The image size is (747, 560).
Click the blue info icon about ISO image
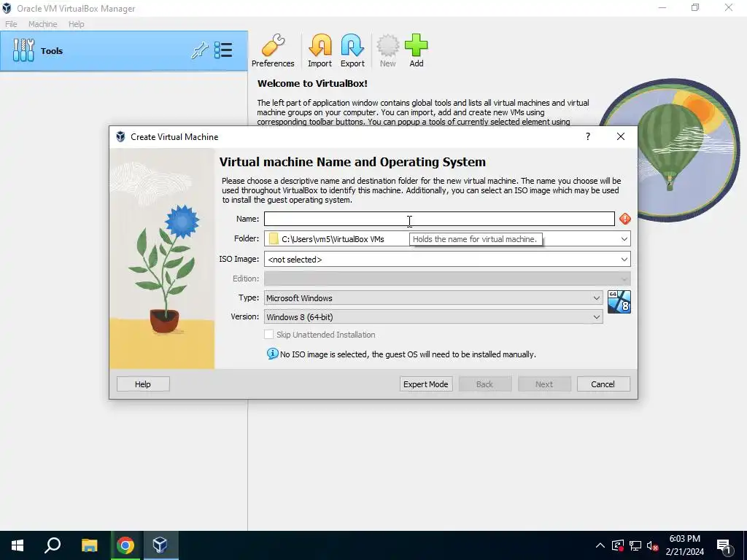(x=272, y=354)
